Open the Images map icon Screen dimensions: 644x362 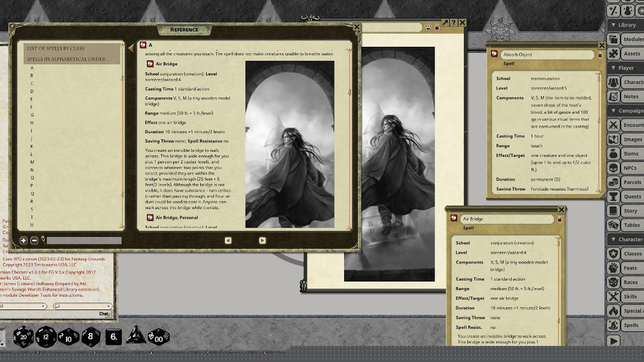tap(613, 139)
